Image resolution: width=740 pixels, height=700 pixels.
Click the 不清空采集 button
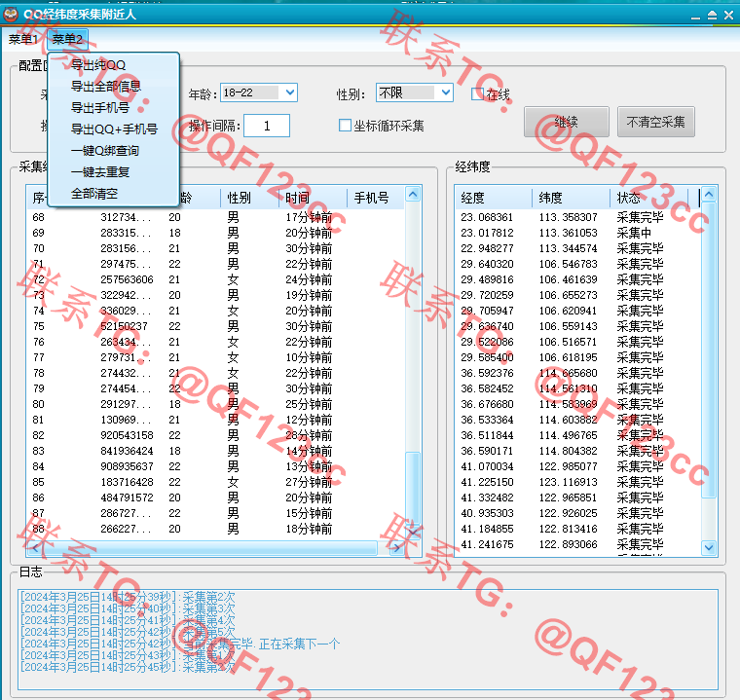[655, 122]
